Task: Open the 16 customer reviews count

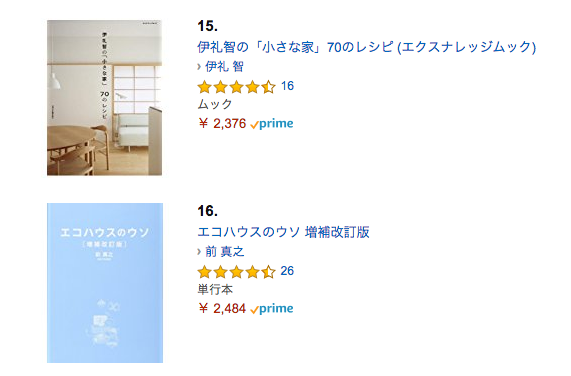Action: pos(287,86)
